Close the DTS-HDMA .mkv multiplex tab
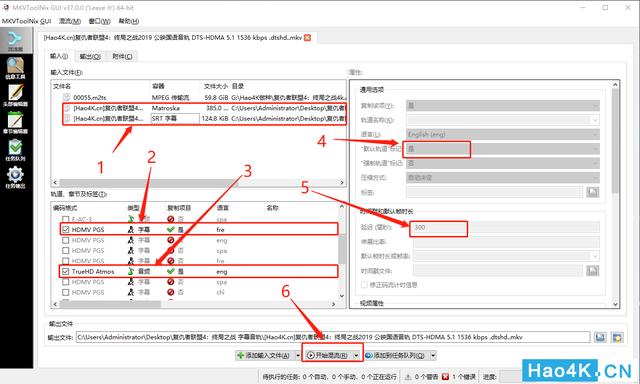This screenshot has width=640, height=384. pyautogui.click(x=307, y=38)
